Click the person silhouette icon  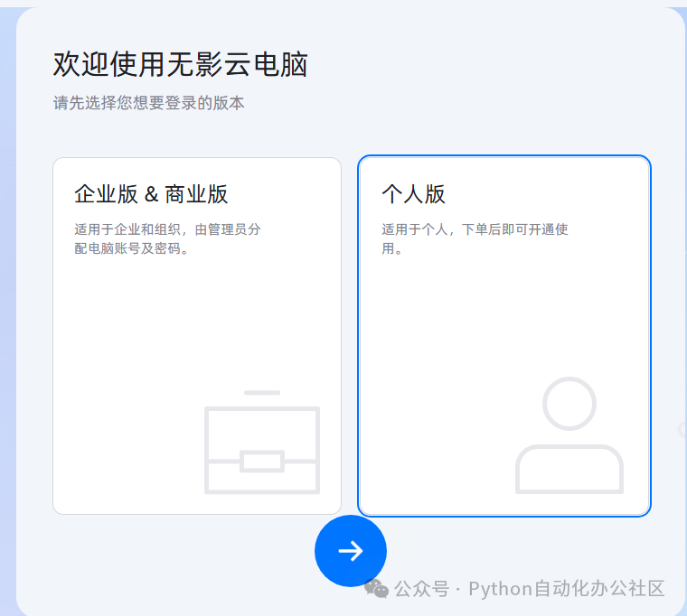[x=569, y=435]
